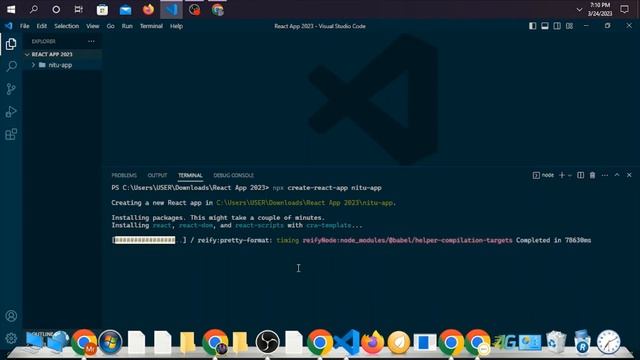
Task: Toggle the Secondary Side Bar layout button
Action: (557, 26)
